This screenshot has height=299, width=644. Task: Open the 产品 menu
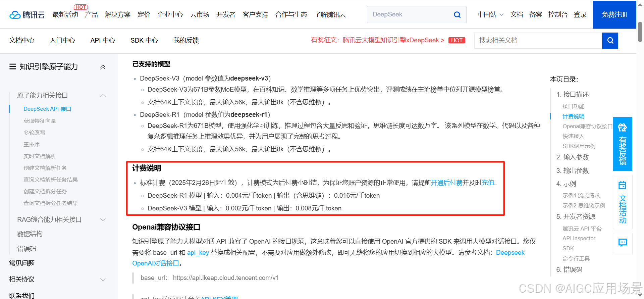pyautogui.click(x=91, y=15)
